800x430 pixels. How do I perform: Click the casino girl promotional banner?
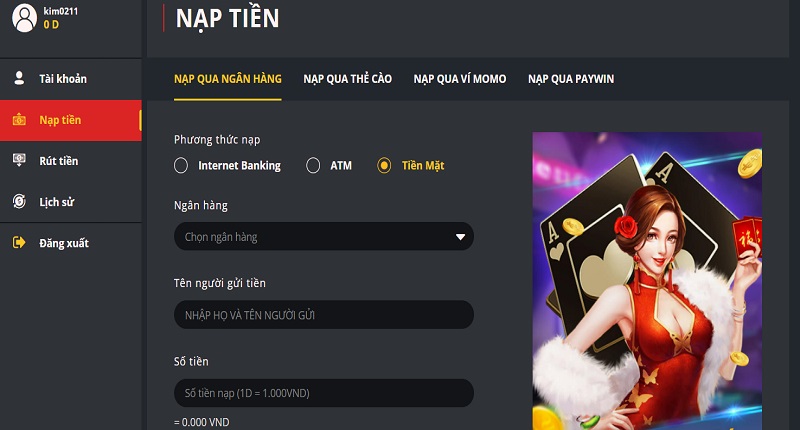tap(647, 281)
